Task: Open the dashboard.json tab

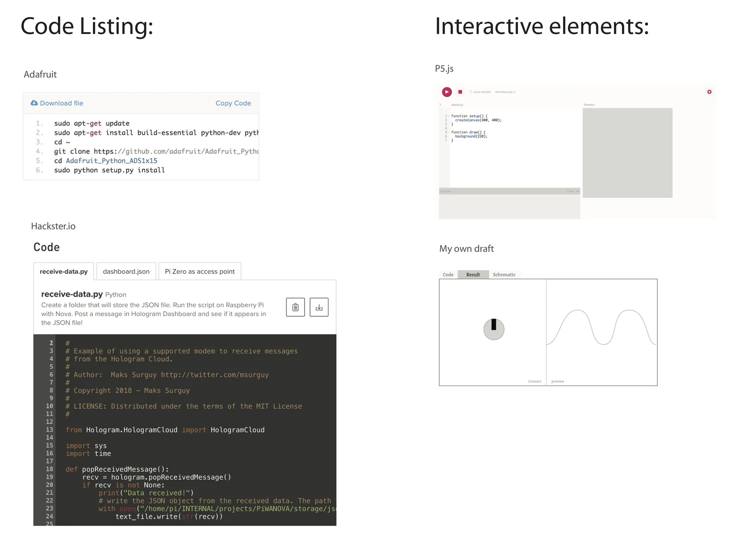Action: pyautogui.click(x=126, y=271)
